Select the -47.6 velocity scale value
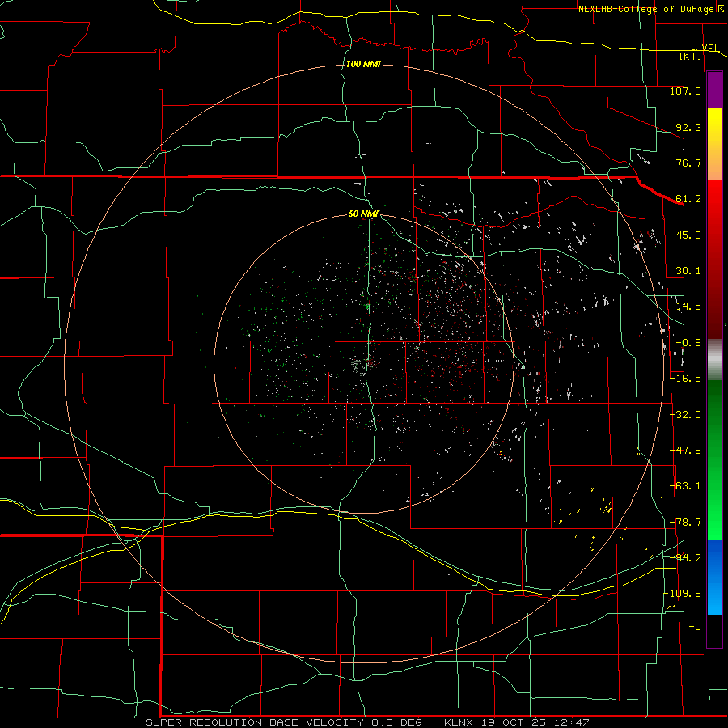The width and height of the screenshot is (728, 728). pos(685,451)
